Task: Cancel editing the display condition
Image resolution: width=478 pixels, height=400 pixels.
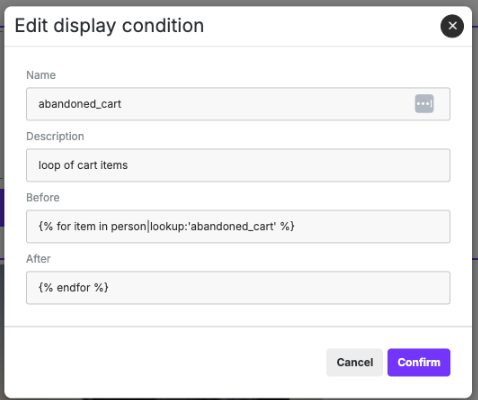Action: (x=355, y=362)
